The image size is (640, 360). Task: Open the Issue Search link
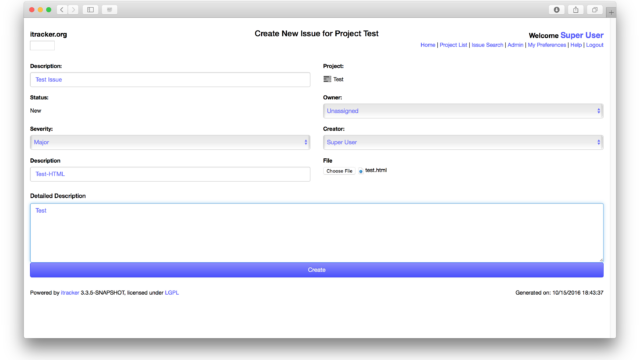(x=487, y=45)
